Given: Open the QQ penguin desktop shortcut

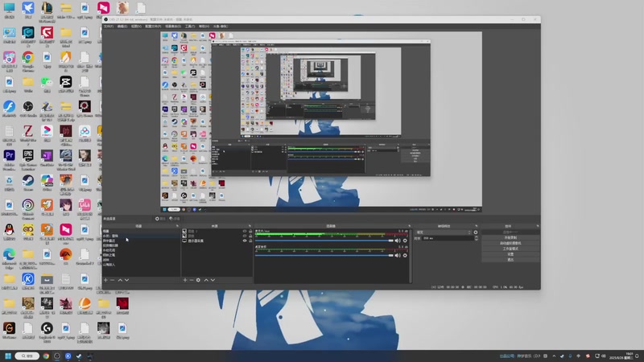Looking at the screenshot, I should [9, 232].
